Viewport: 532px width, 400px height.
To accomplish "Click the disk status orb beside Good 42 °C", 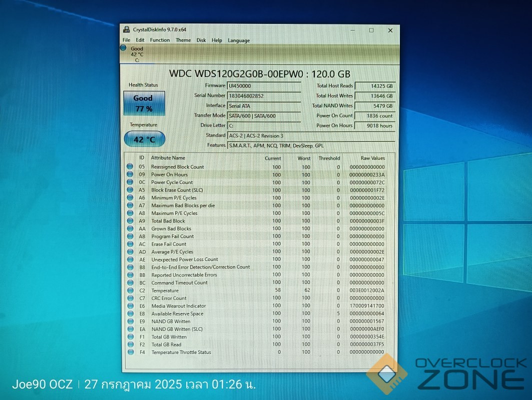I will 123,48.
